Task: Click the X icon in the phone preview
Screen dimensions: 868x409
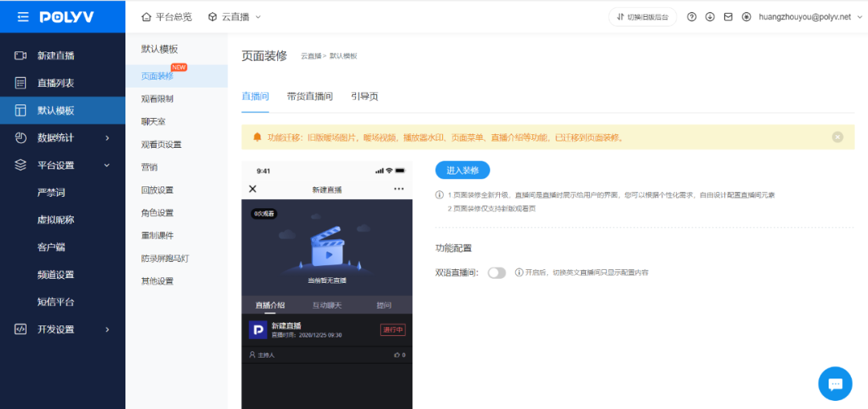Action: pyautogui.click(x=253, y=189)
